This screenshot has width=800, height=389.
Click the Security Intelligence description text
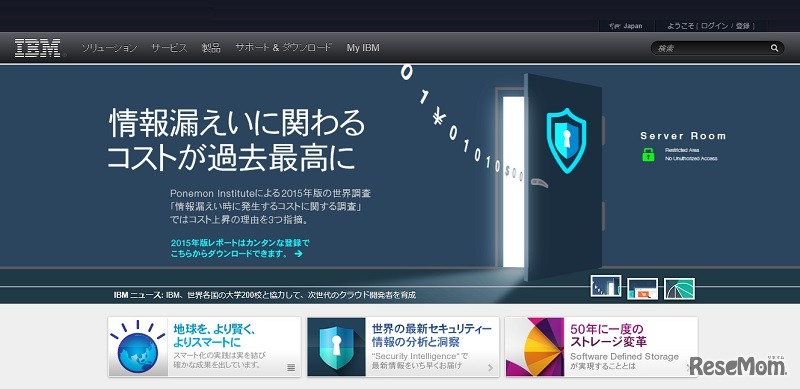420,360
